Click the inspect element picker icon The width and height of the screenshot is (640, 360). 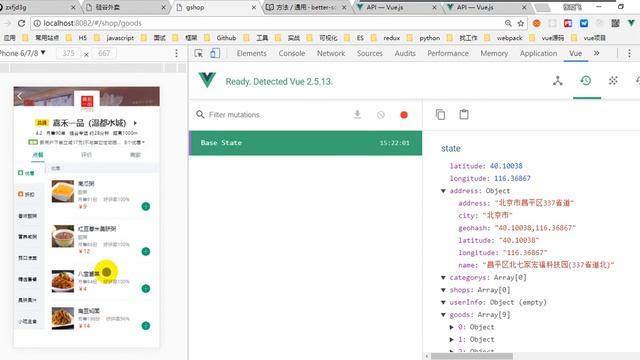pyautogui.click(x=199, y=53)
